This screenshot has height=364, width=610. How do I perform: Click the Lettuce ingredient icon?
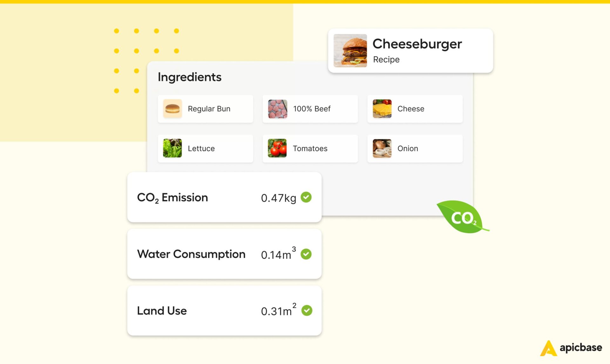click(x=173, y=148)
